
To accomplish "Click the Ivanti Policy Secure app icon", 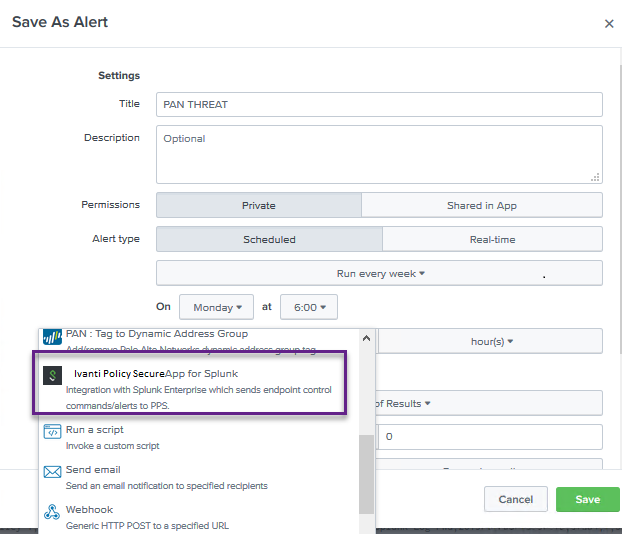I will point(52,375).
